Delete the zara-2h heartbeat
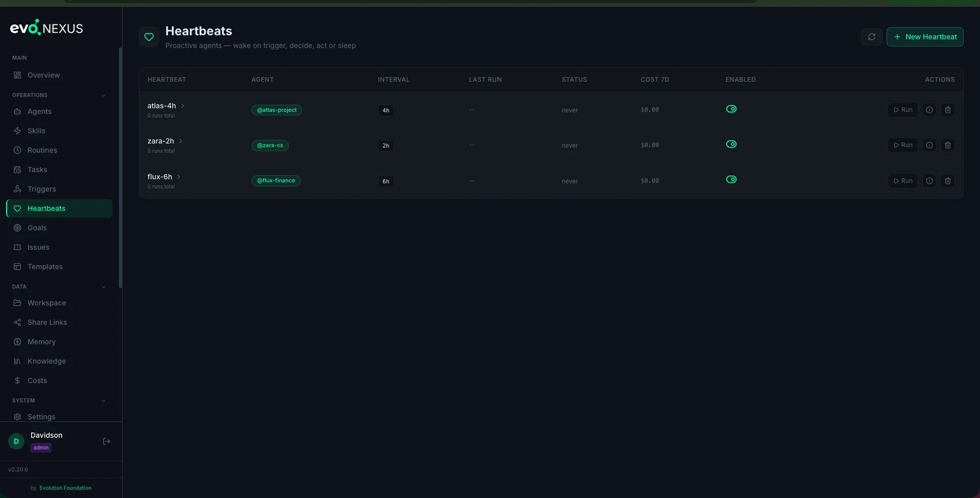 (947, 145)
